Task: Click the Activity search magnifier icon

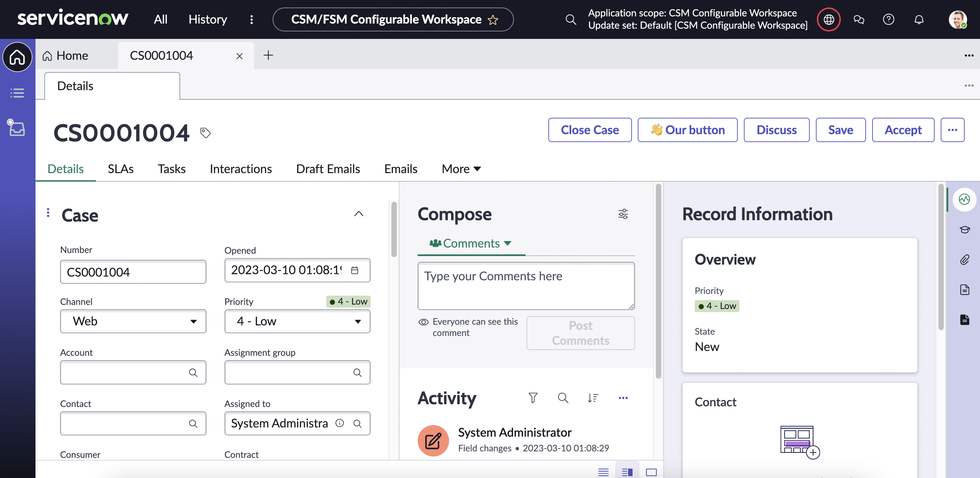Action: click(x=563, y=398)
